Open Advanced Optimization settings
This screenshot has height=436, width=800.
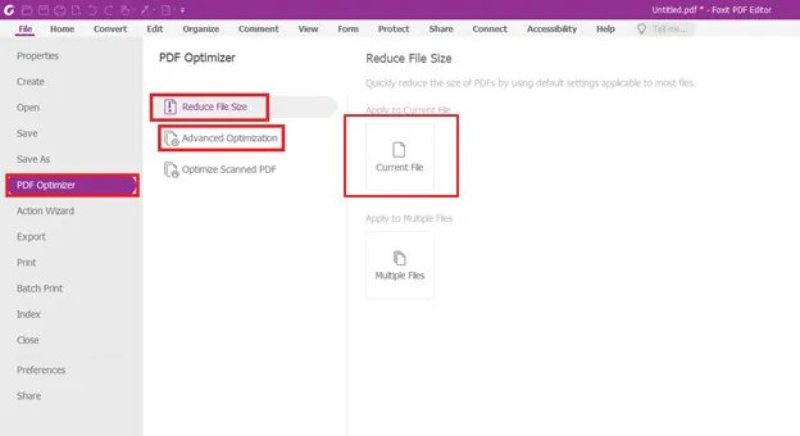point(229,138)
